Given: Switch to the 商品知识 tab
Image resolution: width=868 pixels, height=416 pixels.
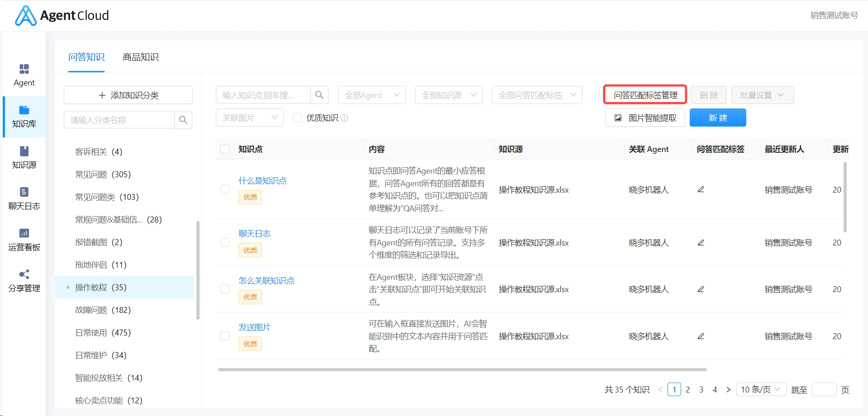Looking at the screenshot, I should [x=141, y=57].
